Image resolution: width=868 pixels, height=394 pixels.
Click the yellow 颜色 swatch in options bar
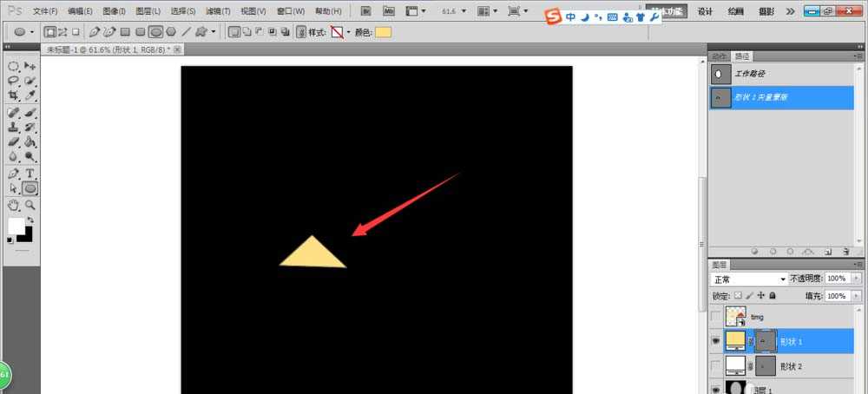pos(383,32)
